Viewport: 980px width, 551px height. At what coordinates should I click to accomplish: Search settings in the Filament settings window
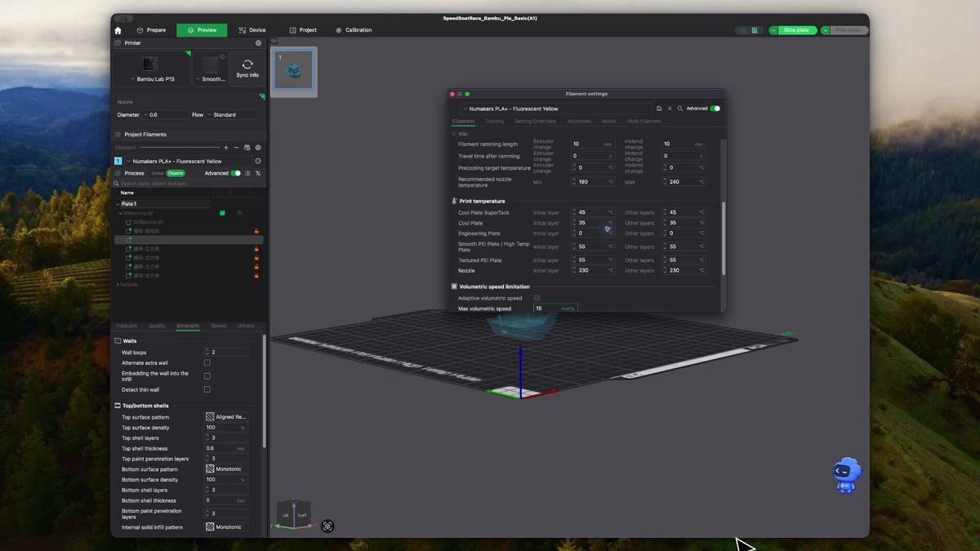(679, 108)
